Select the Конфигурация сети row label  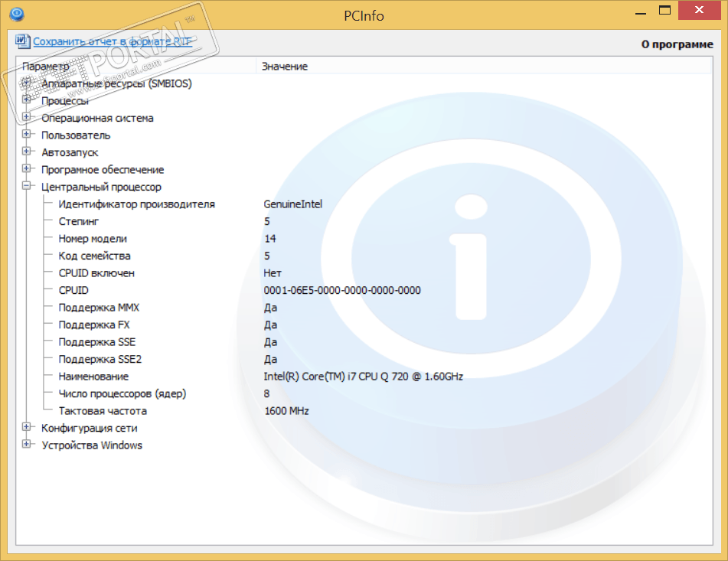[89, 429]
